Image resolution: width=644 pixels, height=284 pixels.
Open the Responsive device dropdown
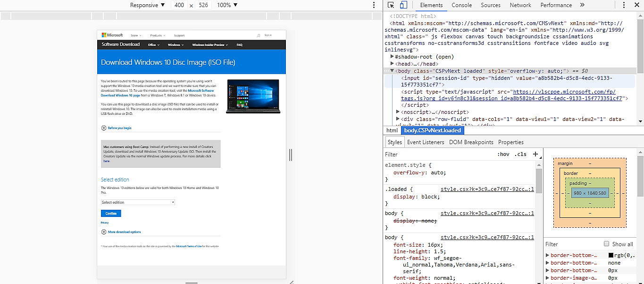(x=148, y=5)
